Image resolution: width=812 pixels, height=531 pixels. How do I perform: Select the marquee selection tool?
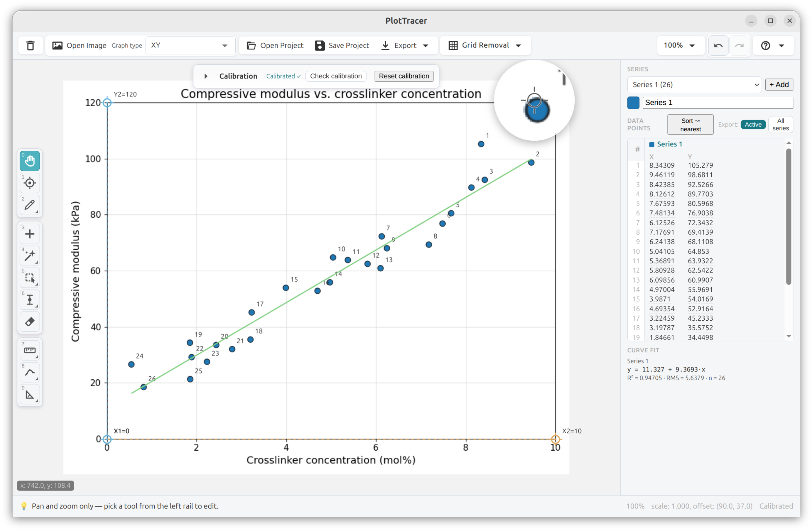[x=30, y=278]
